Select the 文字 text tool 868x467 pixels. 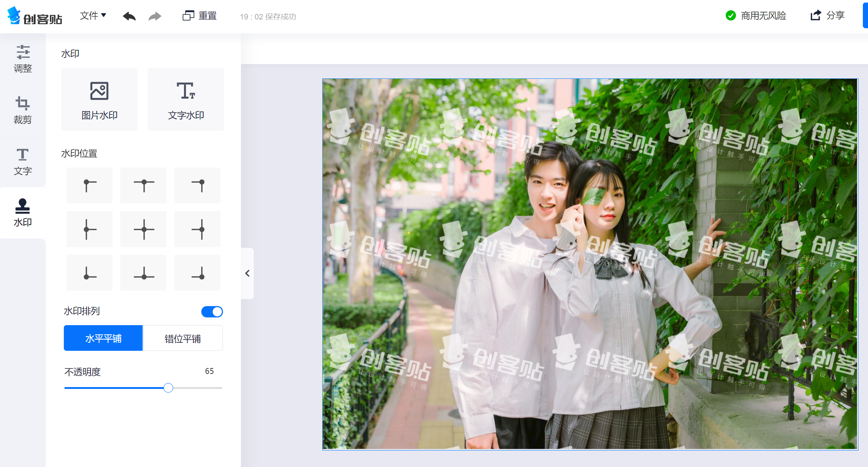click(x=23, y=162)
